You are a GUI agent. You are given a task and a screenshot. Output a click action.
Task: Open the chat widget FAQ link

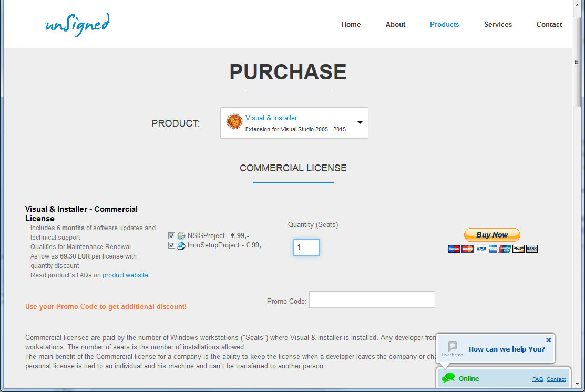[538, 379]
